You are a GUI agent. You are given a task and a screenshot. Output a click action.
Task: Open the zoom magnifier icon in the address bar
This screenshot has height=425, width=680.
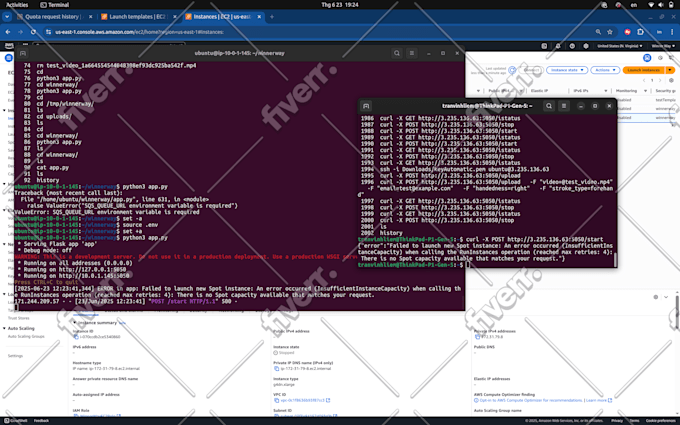(598, 32)
